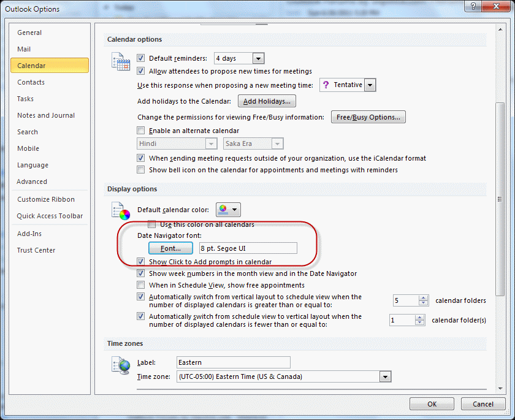Open the Default calendar color picker
Viewport: 515px width, 420px height.
[x=228, y=210]
